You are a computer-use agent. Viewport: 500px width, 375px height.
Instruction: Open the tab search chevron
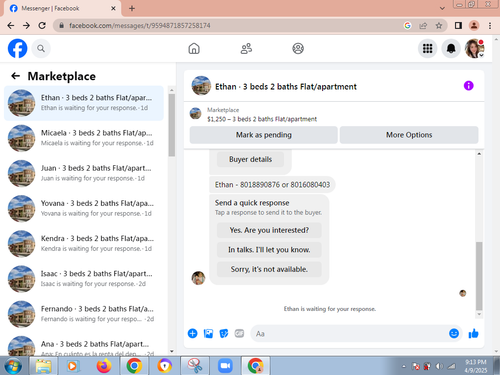click(x=442, y=8)
